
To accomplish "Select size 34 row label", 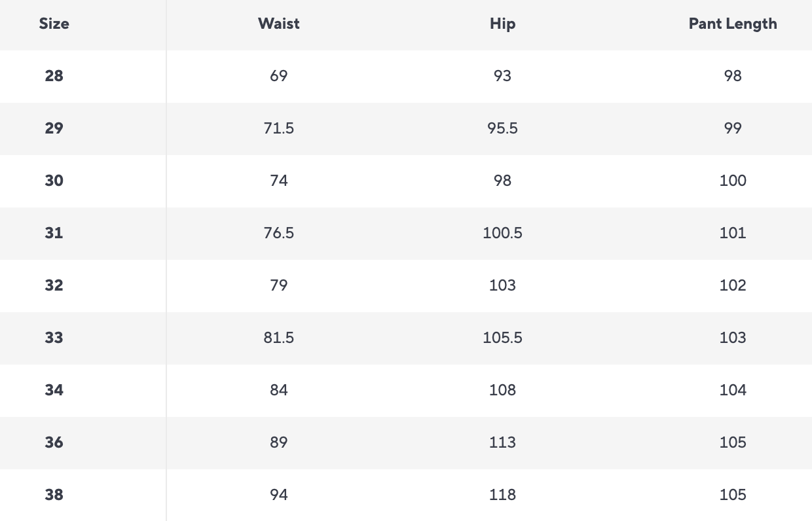I will [54, 390].
